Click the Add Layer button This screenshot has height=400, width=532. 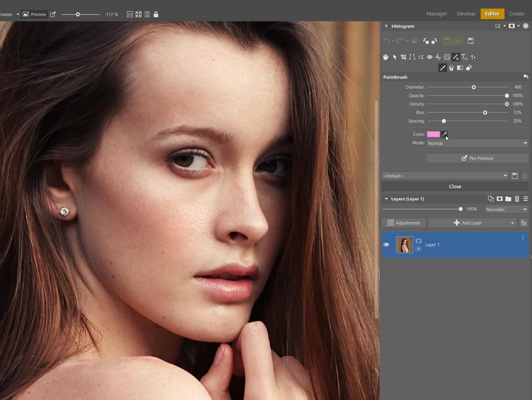[x=468, y=223]
